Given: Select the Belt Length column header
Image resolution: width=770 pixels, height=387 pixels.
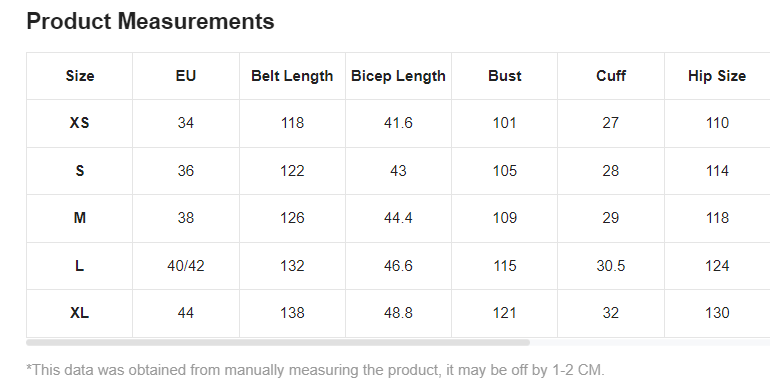Looking at the screenshot, I should coord(292,76).
